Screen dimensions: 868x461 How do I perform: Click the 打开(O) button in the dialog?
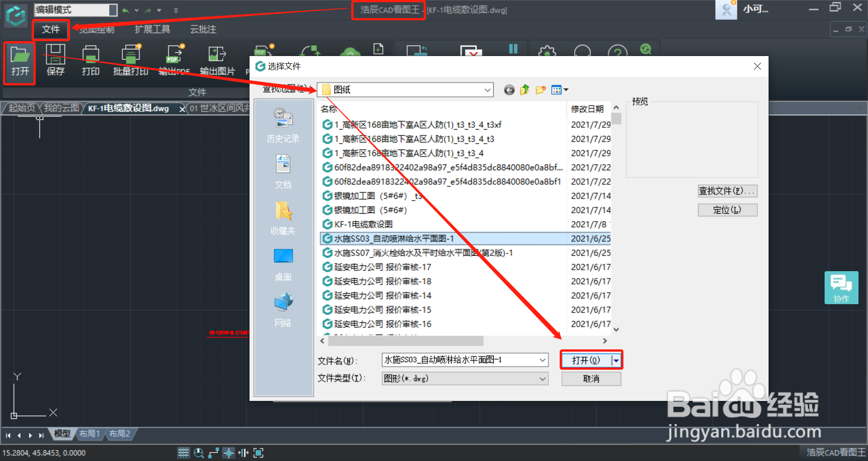coord(586,360)
